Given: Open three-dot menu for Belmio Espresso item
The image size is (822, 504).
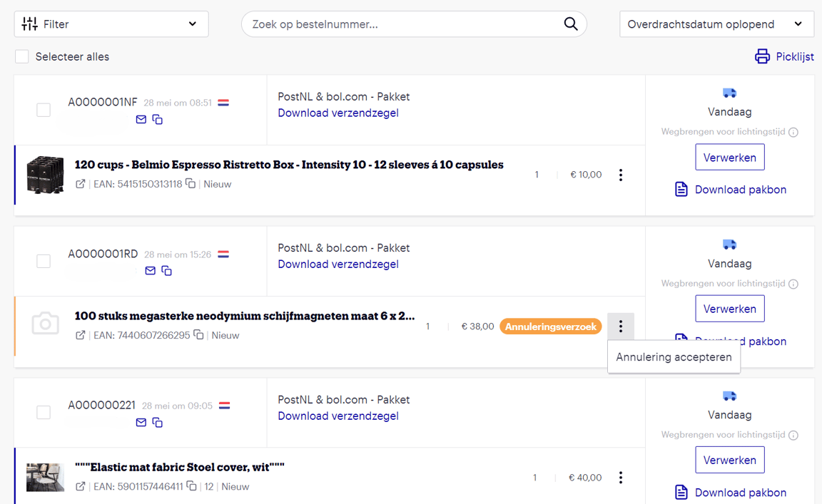Looking at the screenshot, I should pos(621,175).
